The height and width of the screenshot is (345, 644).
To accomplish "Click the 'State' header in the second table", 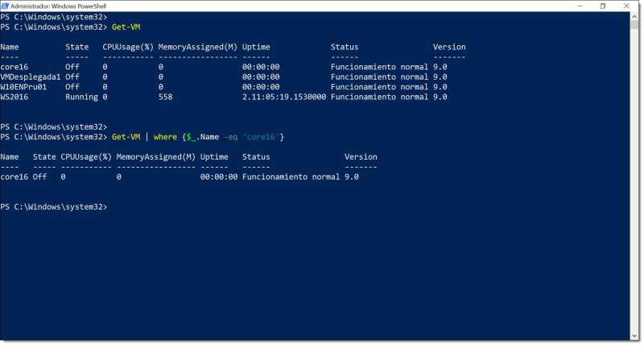I will pyautogui.click(x=44, y=156).
